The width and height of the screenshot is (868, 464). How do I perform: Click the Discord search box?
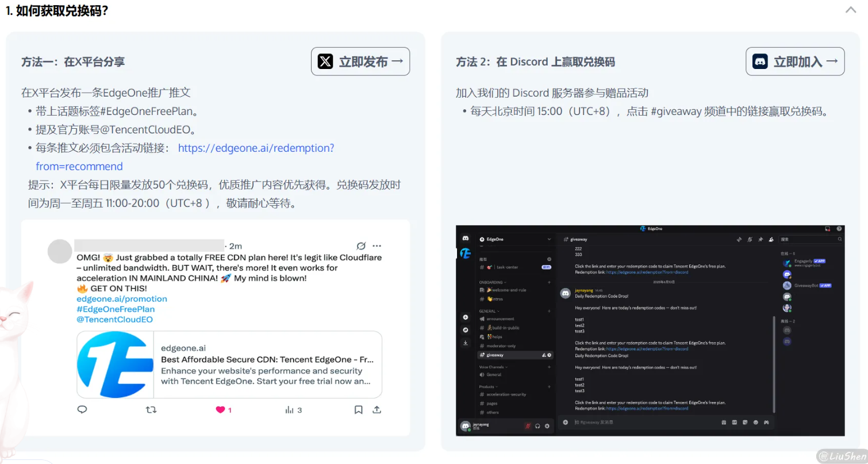pyautogui.click(x=811, y=239)
